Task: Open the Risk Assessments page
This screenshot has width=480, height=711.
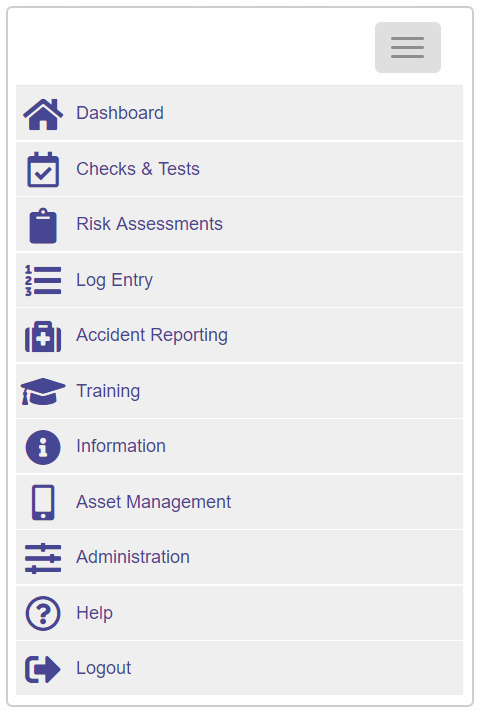Action: [239, 224]
